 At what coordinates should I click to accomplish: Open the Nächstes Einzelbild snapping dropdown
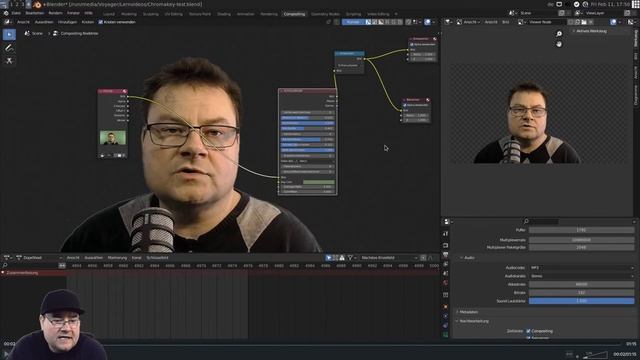point(389,258)
